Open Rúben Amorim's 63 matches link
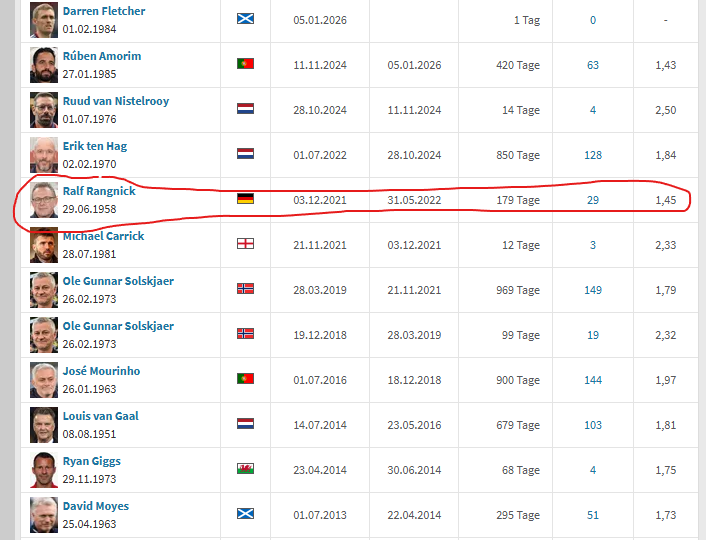Screen dimensions: 706x540 pos(593,65)
